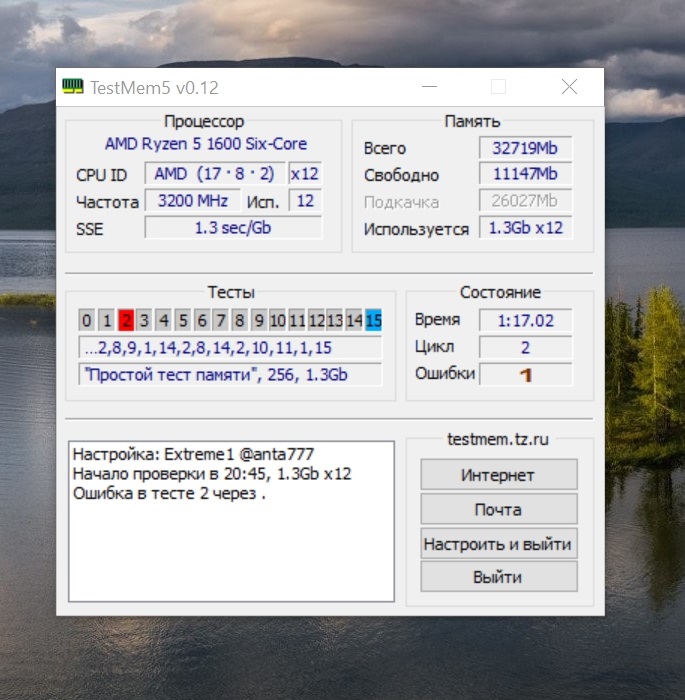Screen dimensions: 685x700
Task: Click the Цикл cycle count 2
Action: tap(525, 347)
